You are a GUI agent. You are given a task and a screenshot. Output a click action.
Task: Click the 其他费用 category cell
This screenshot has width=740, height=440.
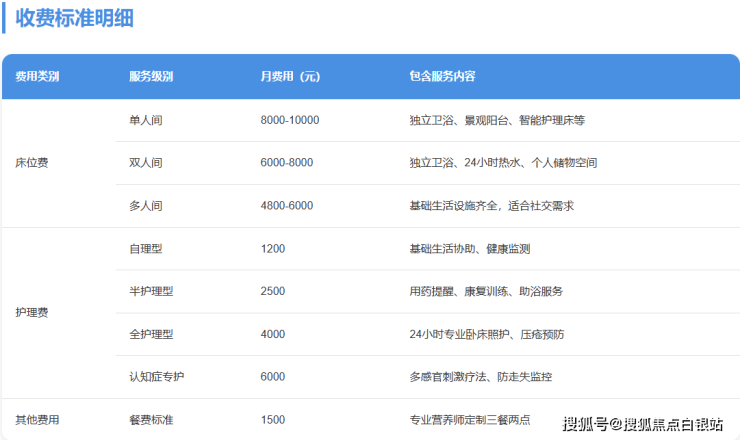[37, 420]
